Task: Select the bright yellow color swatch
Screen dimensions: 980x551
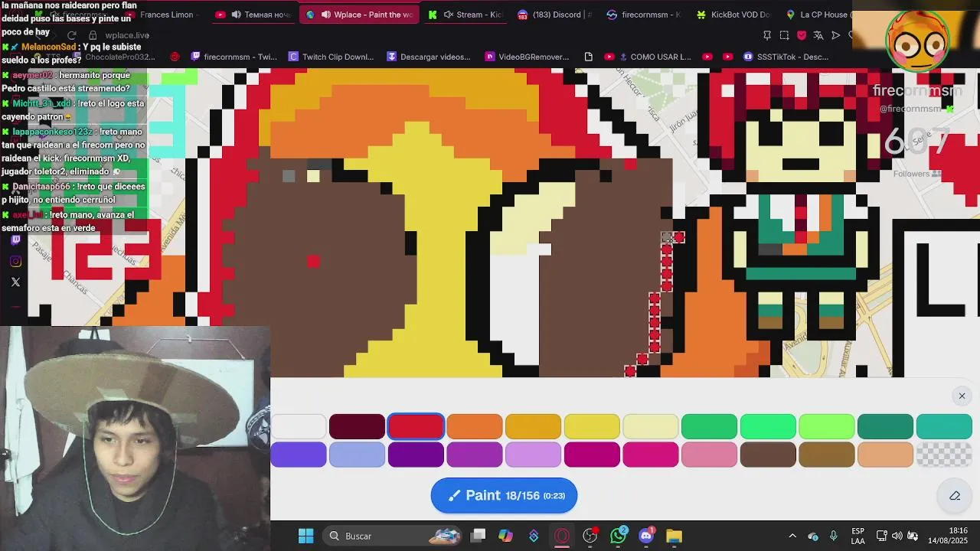Action: (x=592, y=426)
